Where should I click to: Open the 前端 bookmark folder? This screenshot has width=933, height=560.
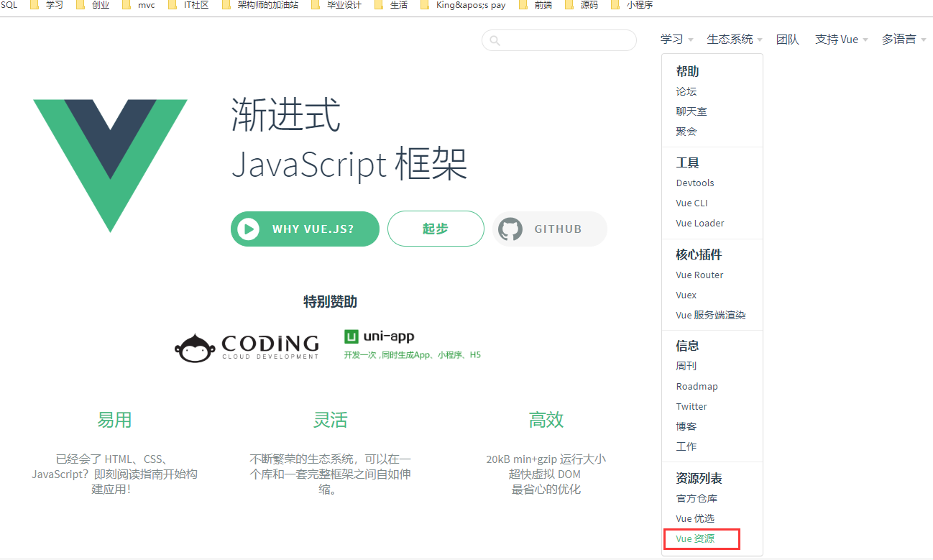[536, 5]
